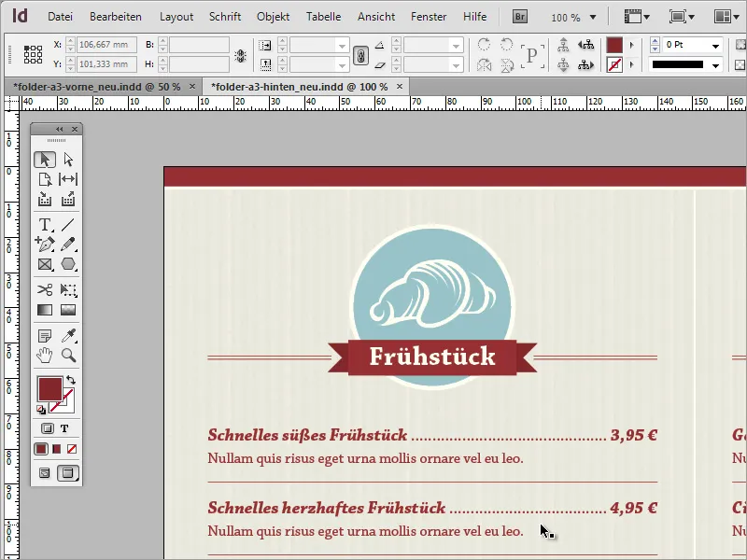Enable Formatting Affects Text (T)
This screenshot has height=560, width=747.
pyautogui.click(x=64, y=428)
